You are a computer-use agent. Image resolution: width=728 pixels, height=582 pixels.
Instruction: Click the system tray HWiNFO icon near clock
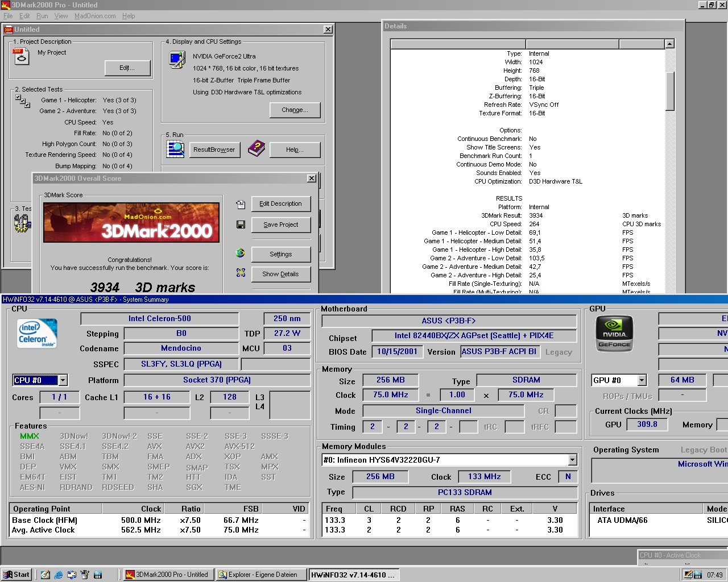[x=698, y=575]
